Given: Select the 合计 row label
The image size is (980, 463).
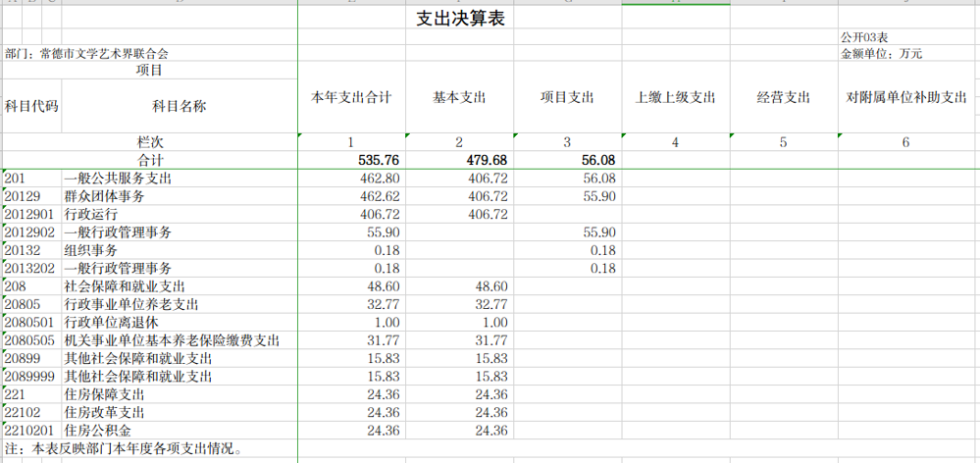Looking at the screenshot, I should point(149,160).
